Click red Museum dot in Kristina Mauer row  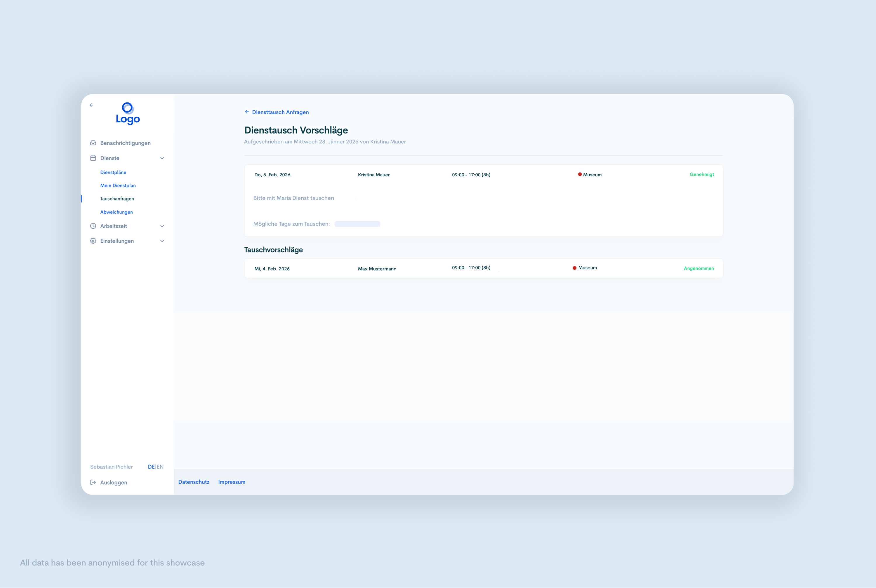[580, 174]
